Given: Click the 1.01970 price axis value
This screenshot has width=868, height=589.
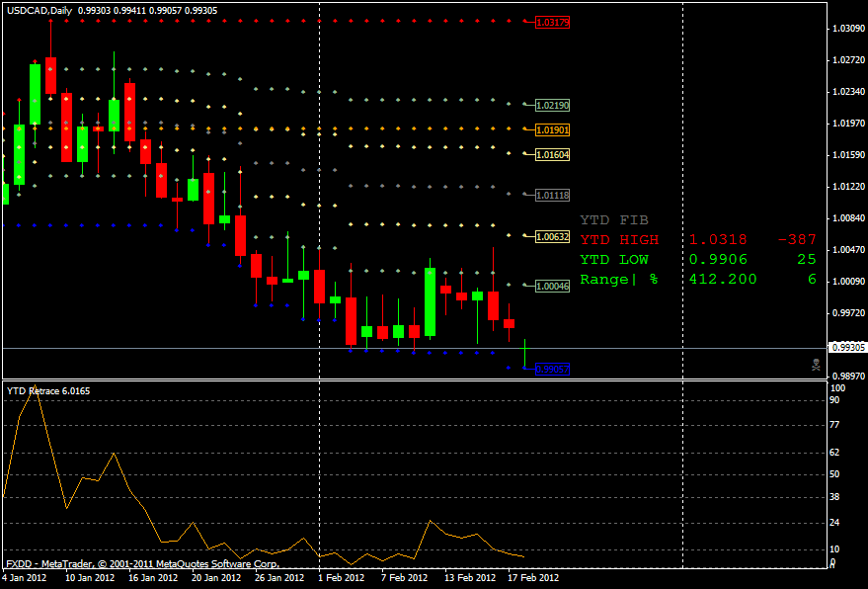Looking at the screenshot, I should click(848, 123).
